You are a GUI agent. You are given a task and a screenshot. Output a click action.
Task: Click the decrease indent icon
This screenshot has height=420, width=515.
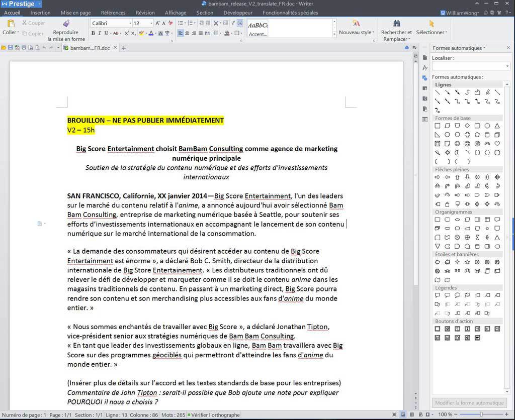(x=201, y=23)
